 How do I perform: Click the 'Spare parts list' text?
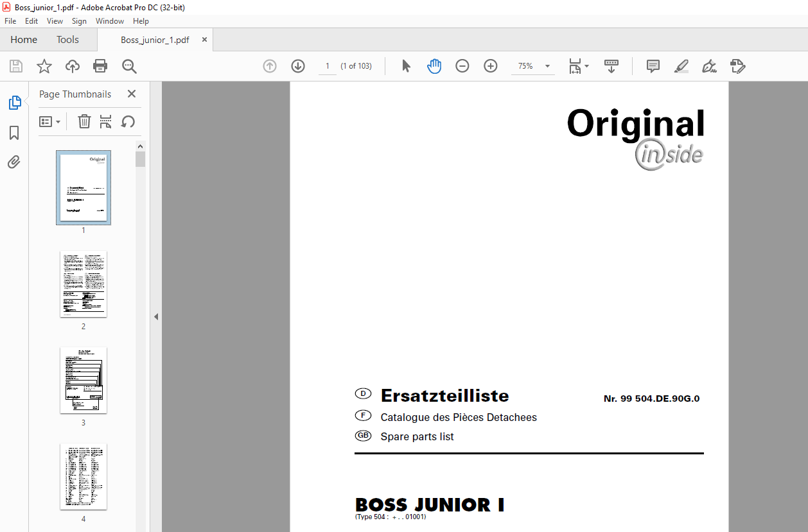[417, 436]
